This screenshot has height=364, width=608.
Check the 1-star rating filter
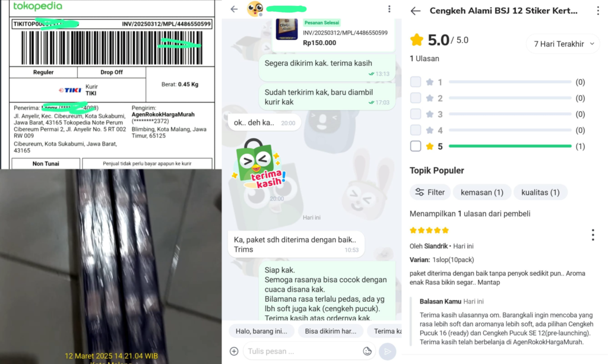click(x=415, y=82)
